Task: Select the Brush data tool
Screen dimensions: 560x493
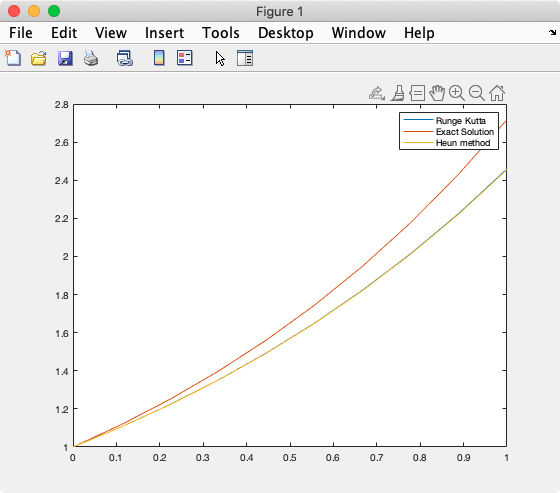Action: 398,93
